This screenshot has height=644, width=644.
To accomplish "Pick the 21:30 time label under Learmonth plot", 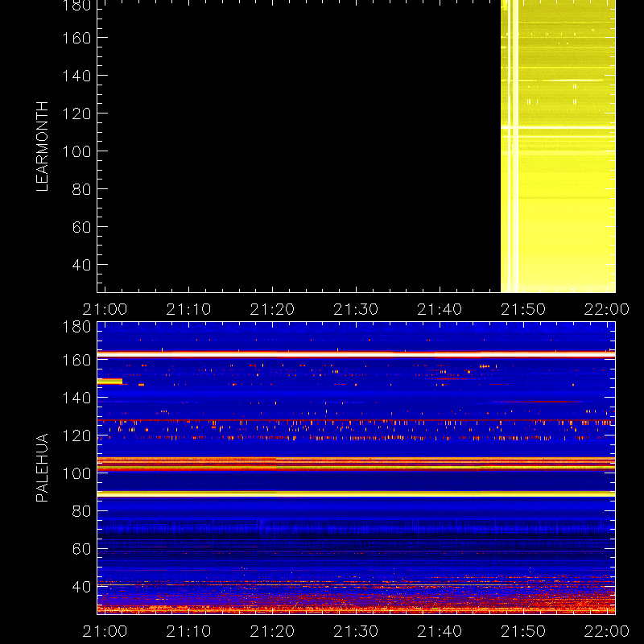I will 356,309.
